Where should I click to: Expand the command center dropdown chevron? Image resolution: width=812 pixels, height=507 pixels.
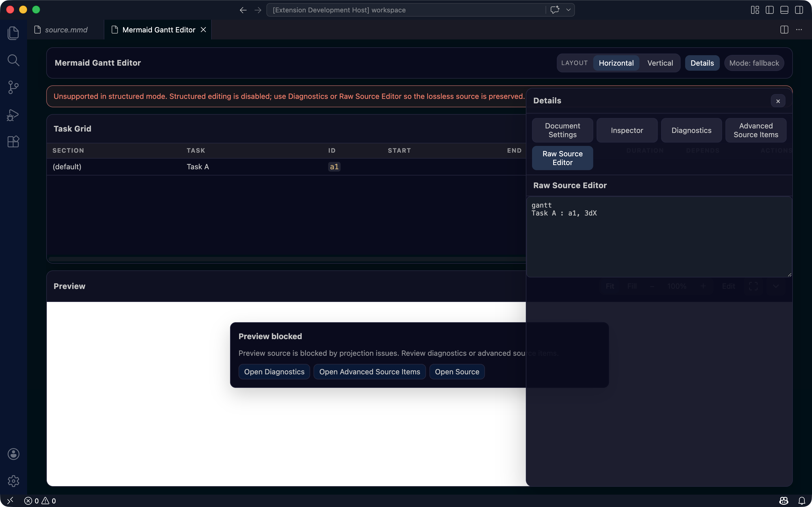pos(568,10)
